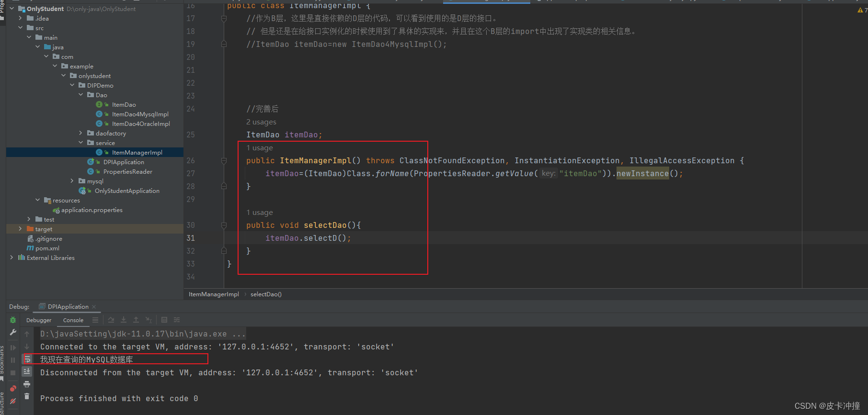
Task: Collapse the src folder
Action: tap(21, 28)
